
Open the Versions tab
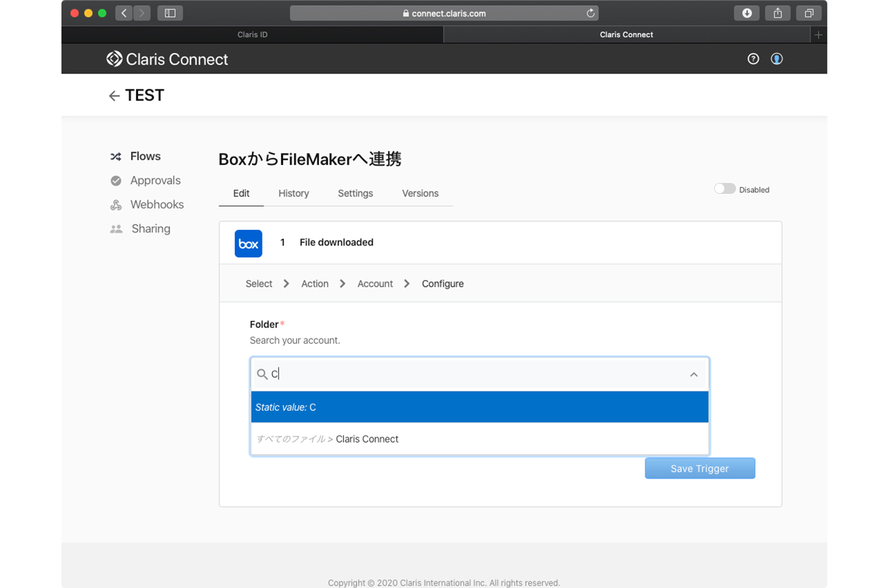(x=420, y=194)
